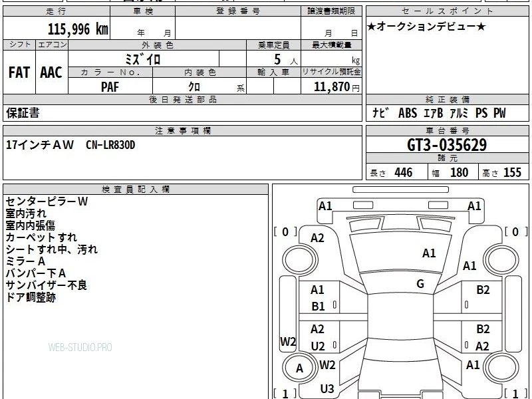The height and width of the screenshot is (399, 532).
Task: Select the 外装色 header
Action: 158,45
